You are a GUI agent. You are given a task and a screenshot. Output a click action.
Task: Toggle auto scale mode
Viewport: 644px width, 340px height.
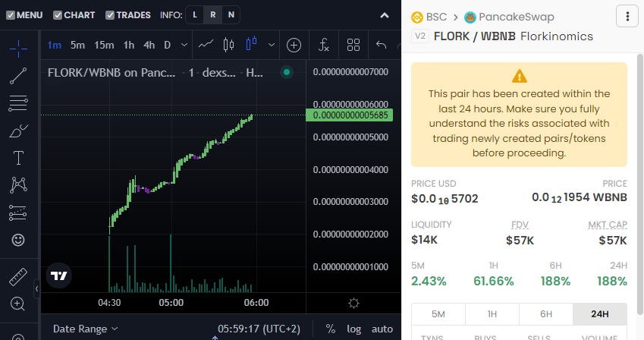382,329
